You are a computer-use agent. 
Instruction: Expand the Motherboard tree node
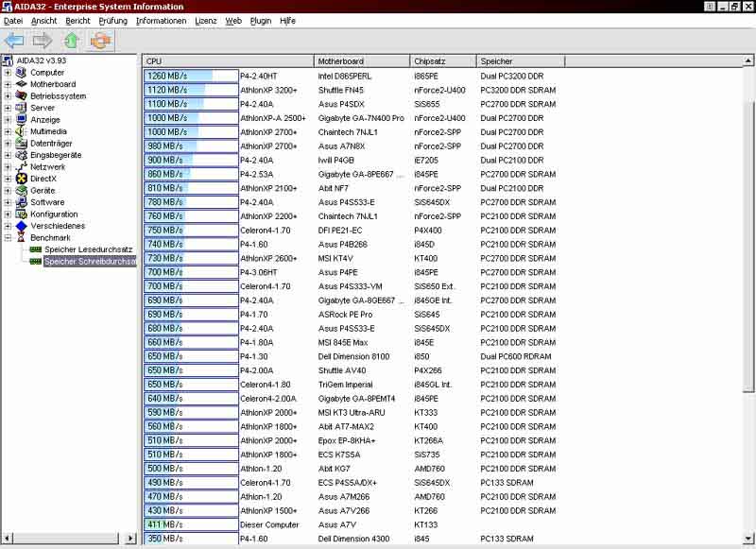[x=8, y=84]
